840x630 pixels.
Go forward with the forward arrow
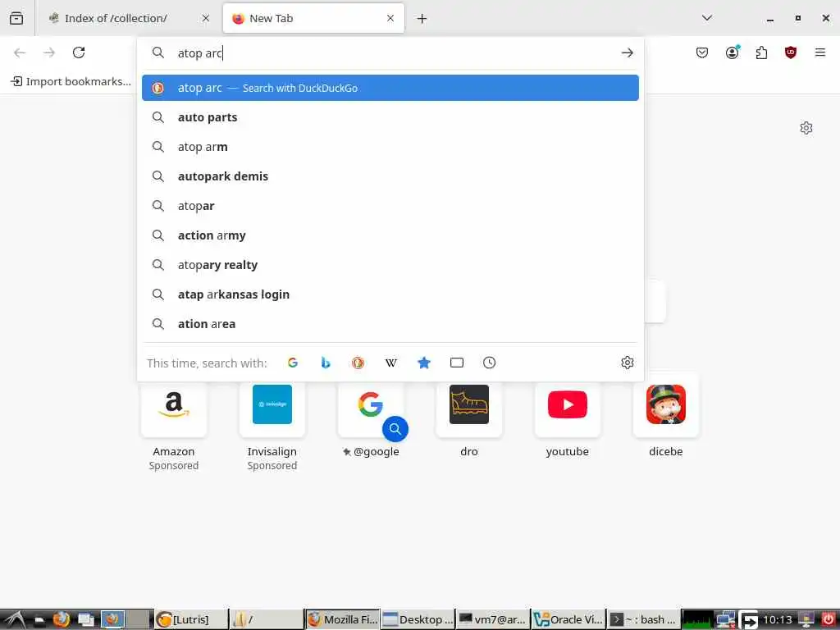click(x=49, y=52)
